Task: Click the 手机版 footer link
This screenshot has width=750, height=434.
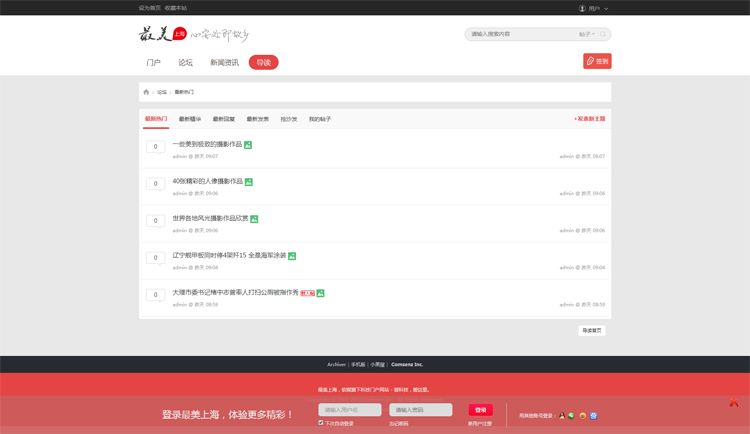Action: click(x=358, y=364)
